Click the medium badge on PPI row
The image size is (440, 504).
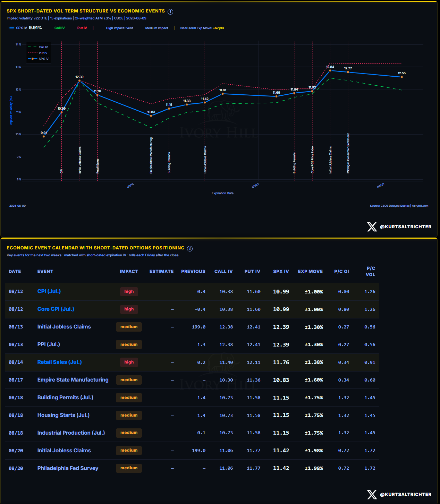tap(129, 345)
